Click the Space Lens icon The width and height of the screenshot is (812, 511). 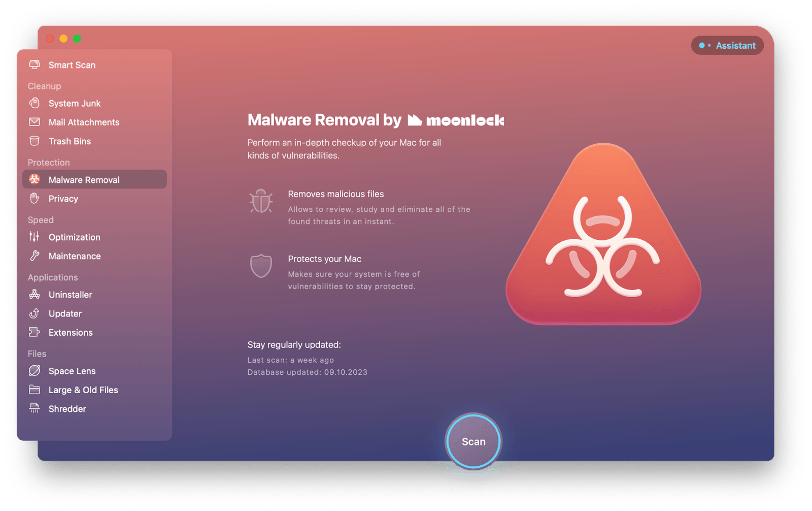click(35, 371)
